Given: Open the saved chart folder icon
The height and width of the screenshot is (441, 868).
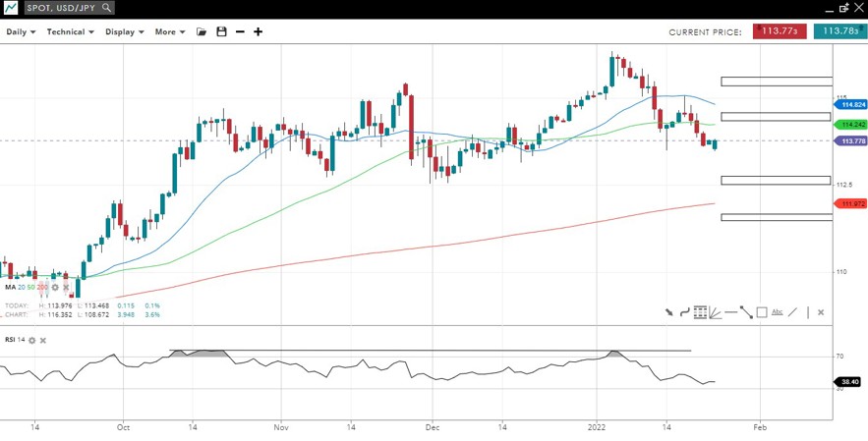Looking at the screenshot, I should 202,31.
